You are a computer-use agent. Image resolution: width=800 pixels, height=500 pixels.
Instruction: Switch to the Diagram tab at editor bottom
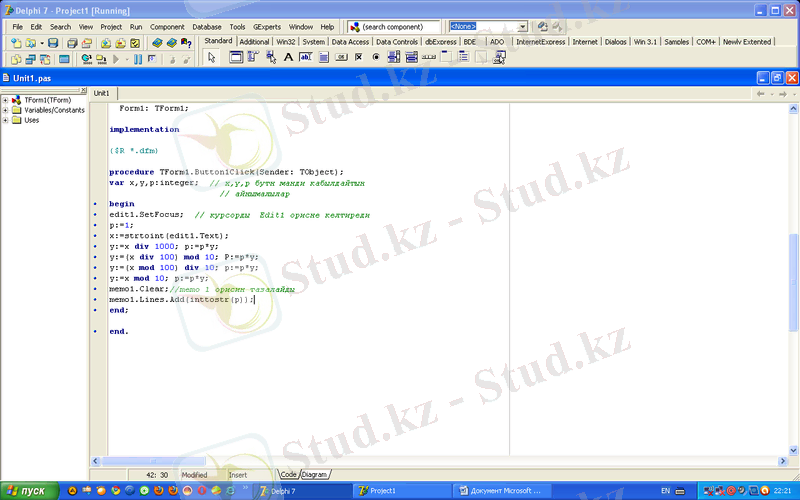[314, 474]
